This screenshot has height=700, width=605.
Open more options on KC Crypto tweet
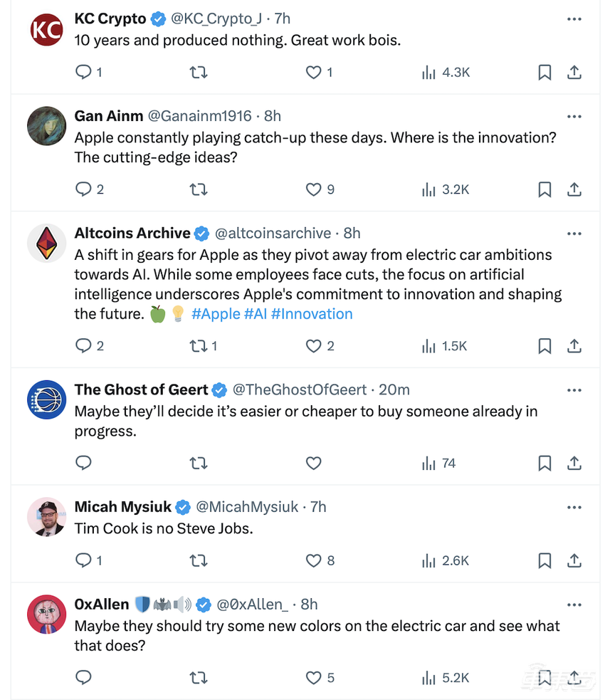tap(574, 19)
